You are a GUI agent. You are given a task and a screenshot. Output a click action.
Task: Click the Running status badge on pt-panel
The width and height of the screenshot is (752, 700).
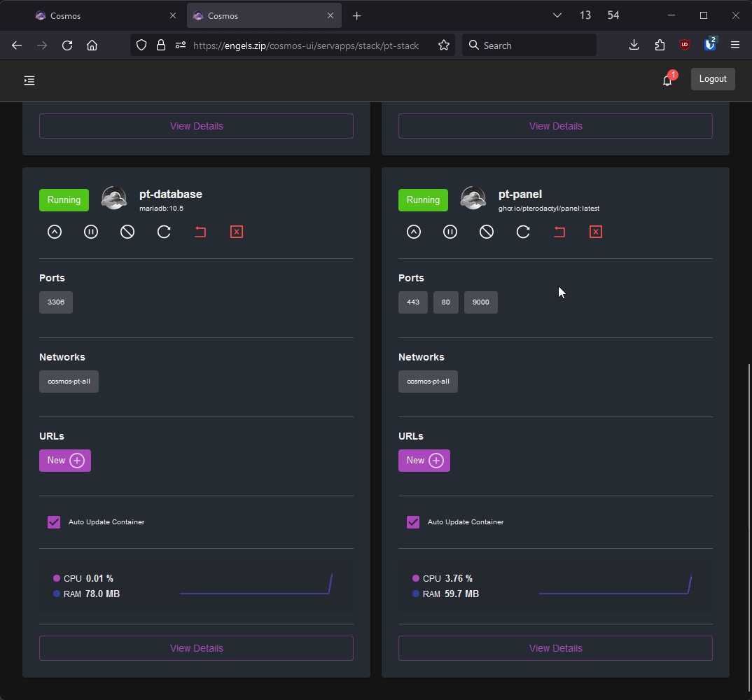[424, 200]
